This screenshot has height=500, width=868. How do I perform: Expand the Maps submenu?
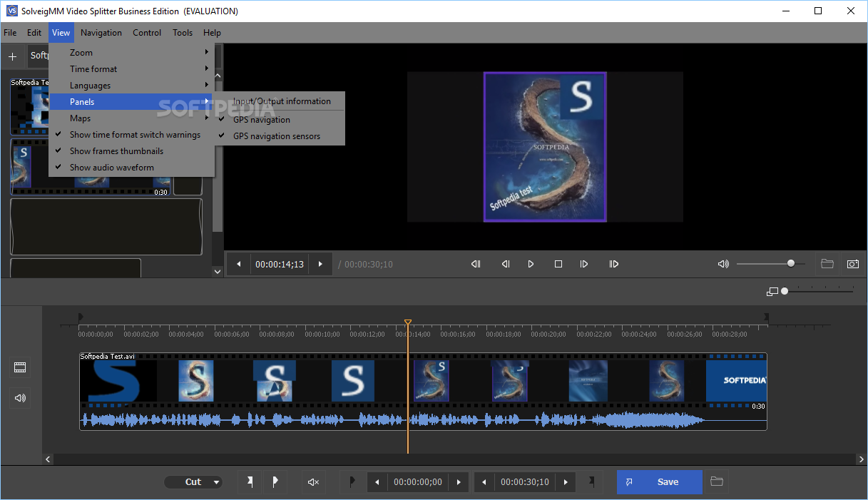(x=131, y=118)
